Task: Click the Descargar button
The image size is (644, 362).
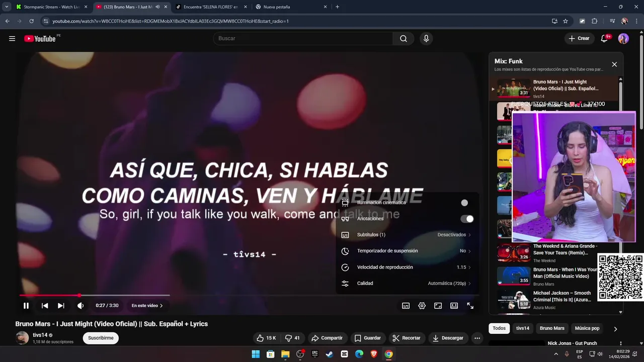Action: coord(448,338)
